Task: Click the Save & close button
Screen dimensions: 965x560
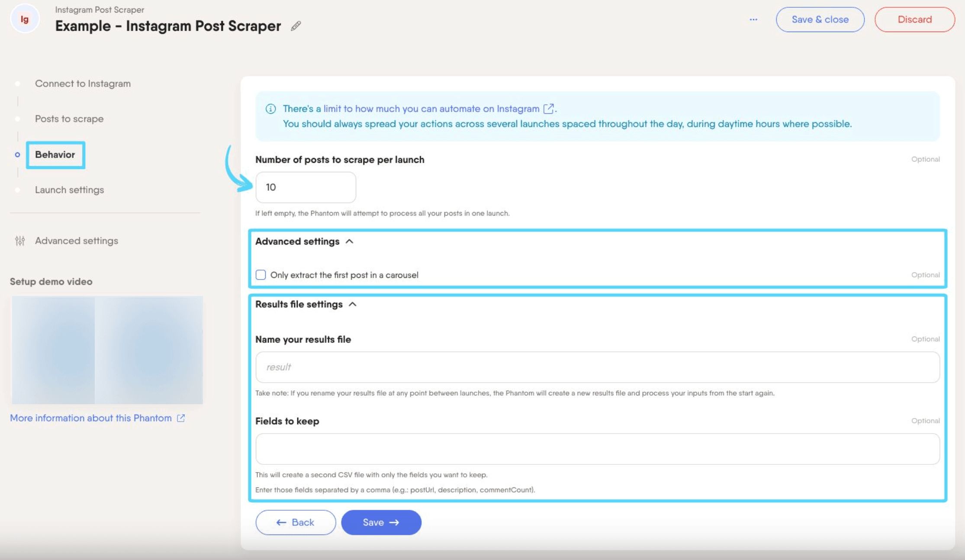Action: point(820,19)
